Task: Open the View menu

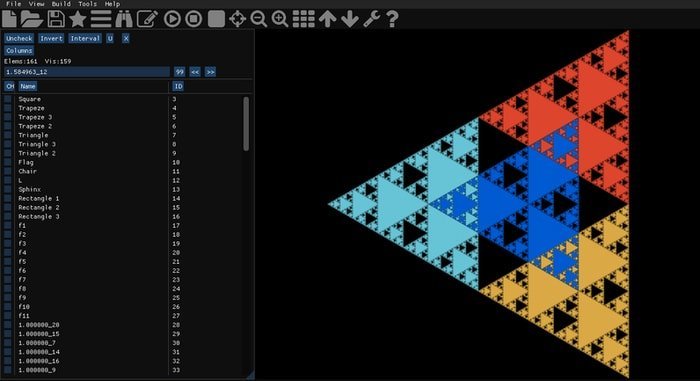Action: tap(36, 4)
